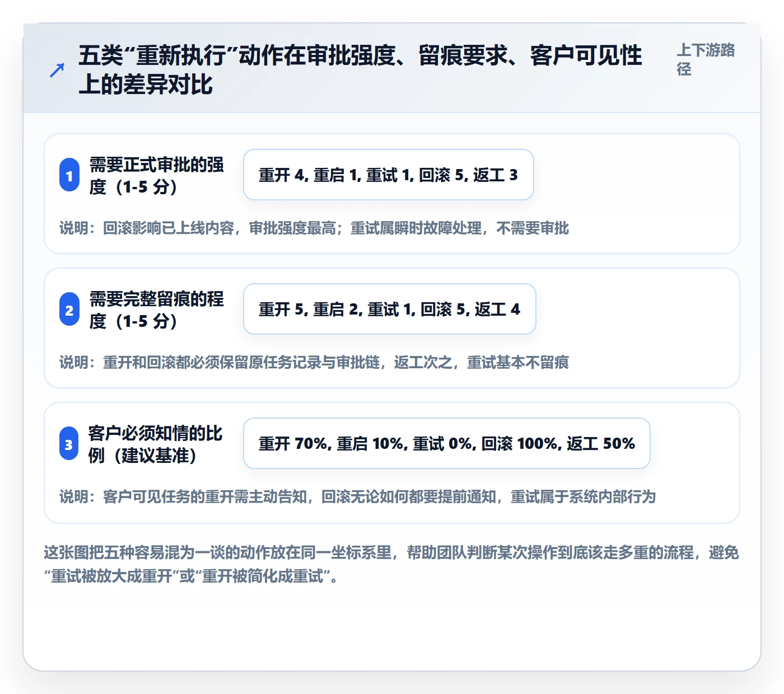
Task: Click note 回滚影响已上线内容，审批强度最高
Action: pyautogui.click(x=314, y=228)
